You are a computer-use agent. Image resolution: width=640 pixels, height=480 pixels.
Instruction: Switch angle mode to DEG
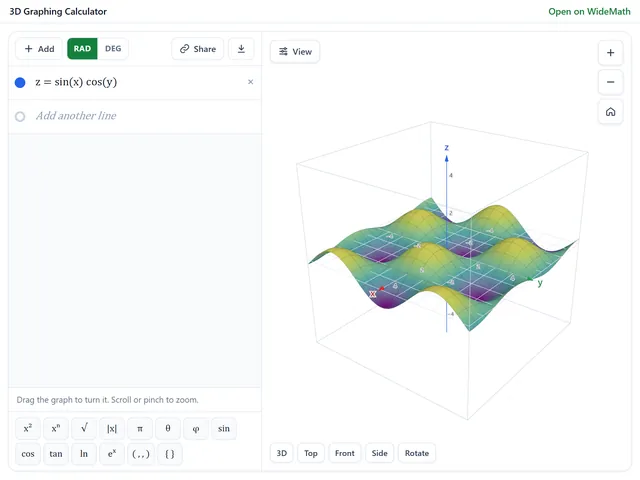click(x=113, y=49)
